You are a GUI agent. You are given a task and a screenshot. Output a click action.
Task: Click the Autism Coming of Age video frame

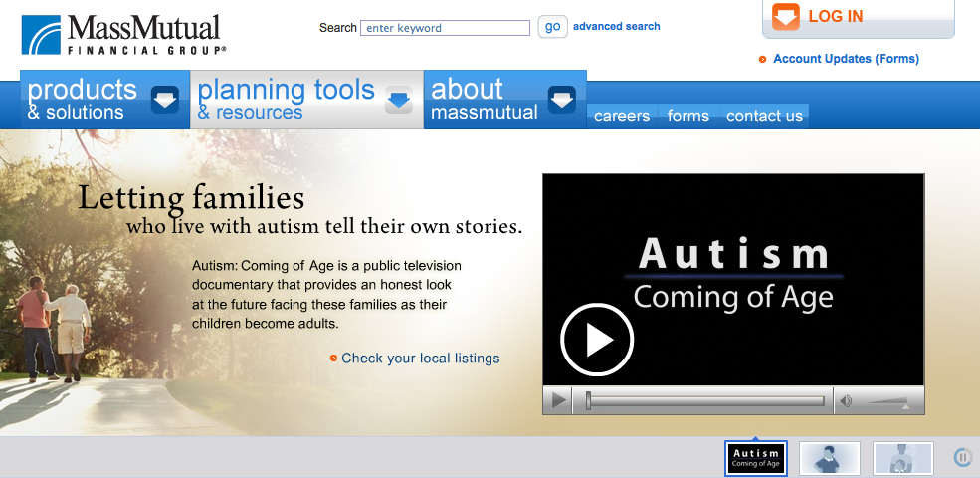[733, 280]
